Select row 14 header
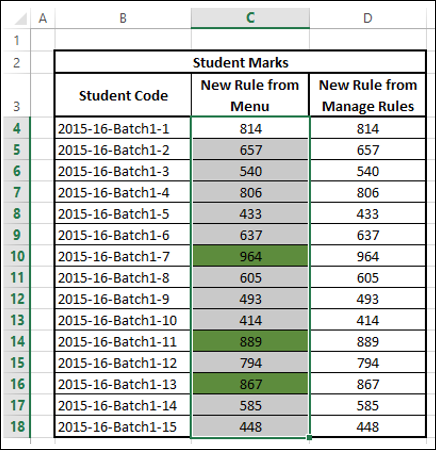This screenshot has height=450, width=436. coord(16,341)
